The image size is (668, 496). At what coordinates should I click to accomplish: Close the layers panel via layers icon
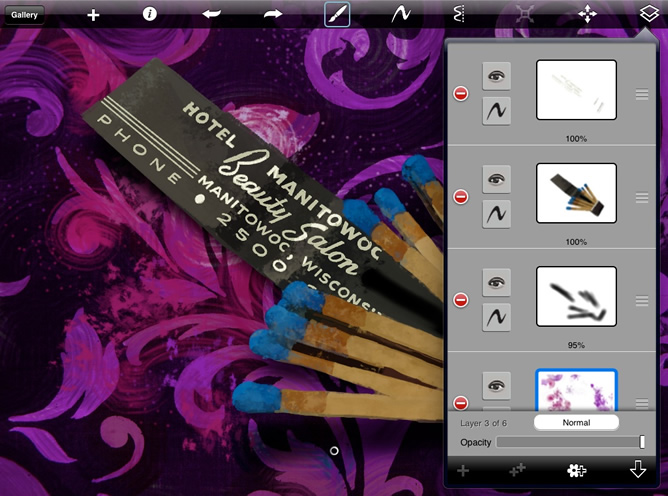[648, 14]
